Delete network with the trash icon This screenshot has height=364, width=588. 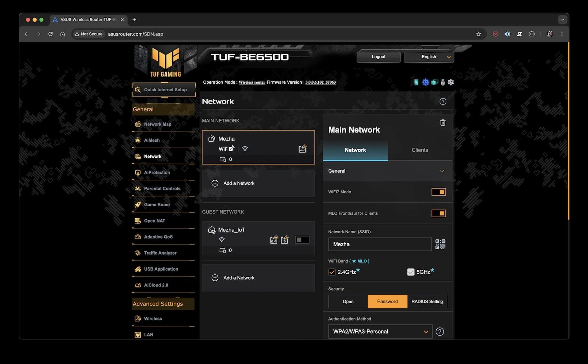[x=443, y=122]
